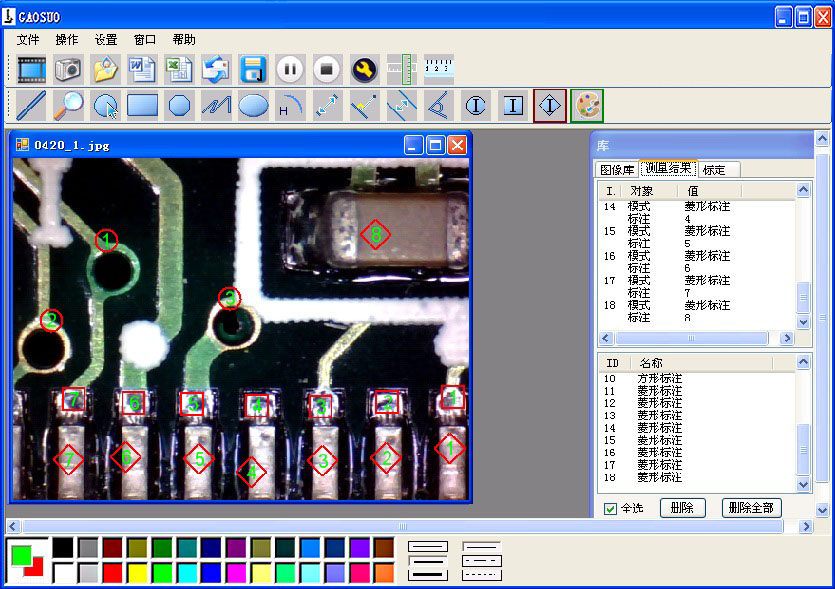Click the 删除全部 button
Image resolution: width=835 pixels, height=589 pixels.
pyautogui.click(x=751, y=508)
